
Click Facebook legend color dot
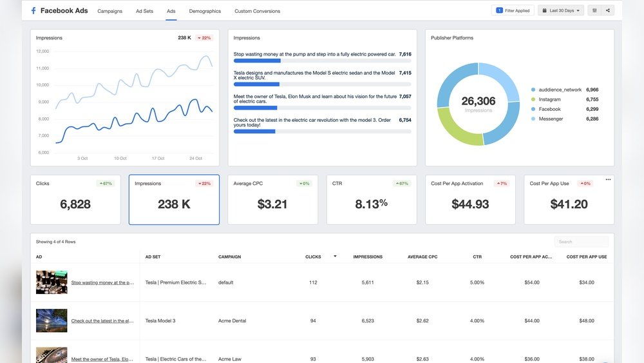tap(533, 109)
